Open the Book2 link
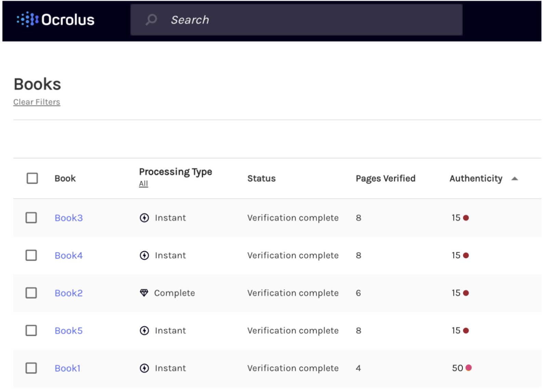The width and height of the screenshot is (543, 392). [x=69, y=293]
